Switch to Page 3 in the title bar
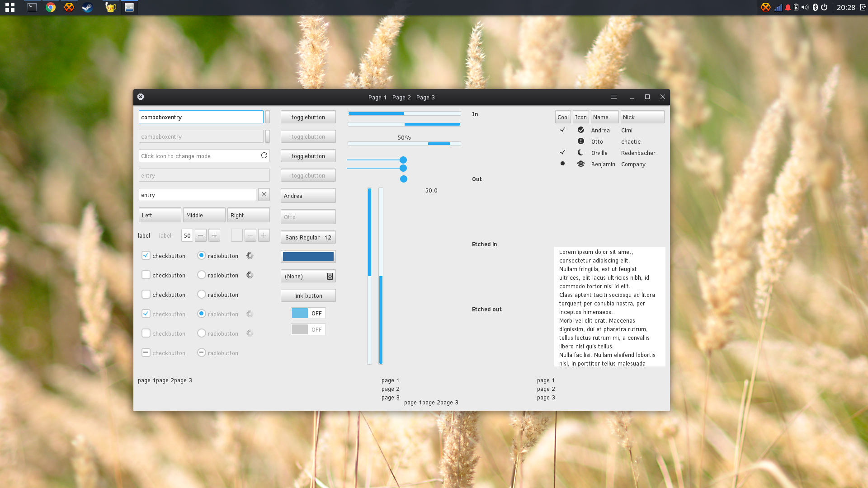Screen dimensions: 868x488 pos(425,97)
